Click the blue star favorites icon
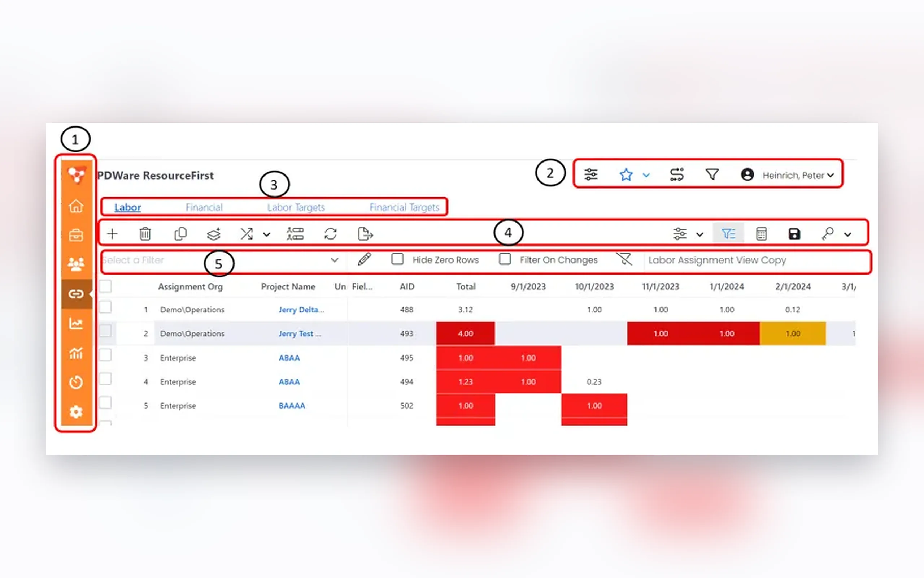 626,175
